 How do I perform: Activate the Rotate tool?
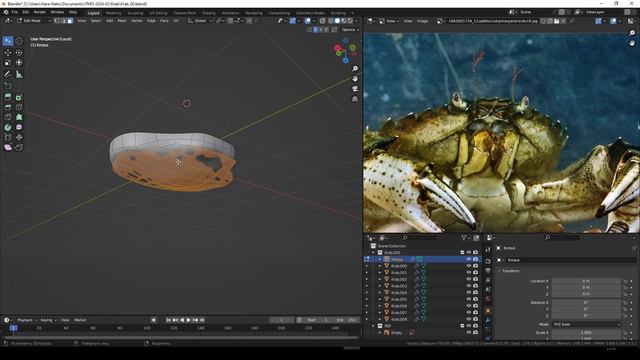(x=19, y=53)
